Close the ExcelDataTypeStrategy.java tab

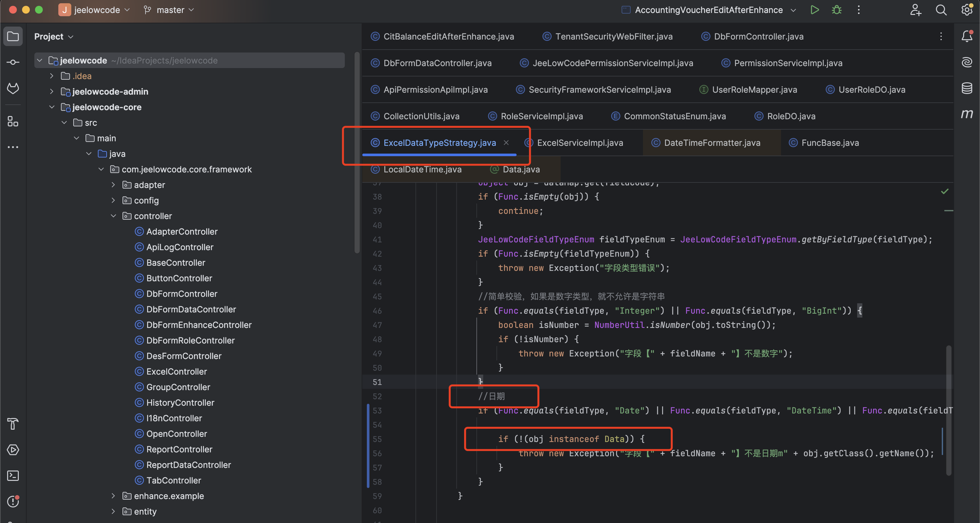506,143
